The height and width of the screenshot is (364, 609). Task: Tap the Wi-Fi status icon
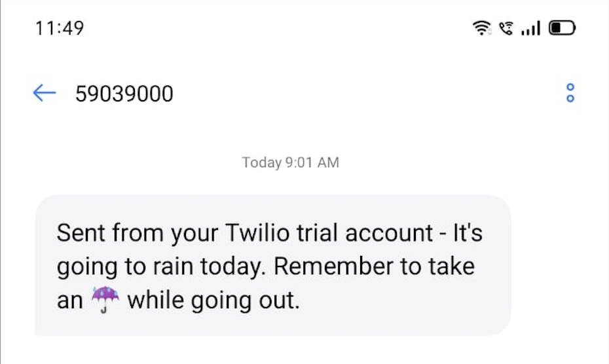click(481, 28)
